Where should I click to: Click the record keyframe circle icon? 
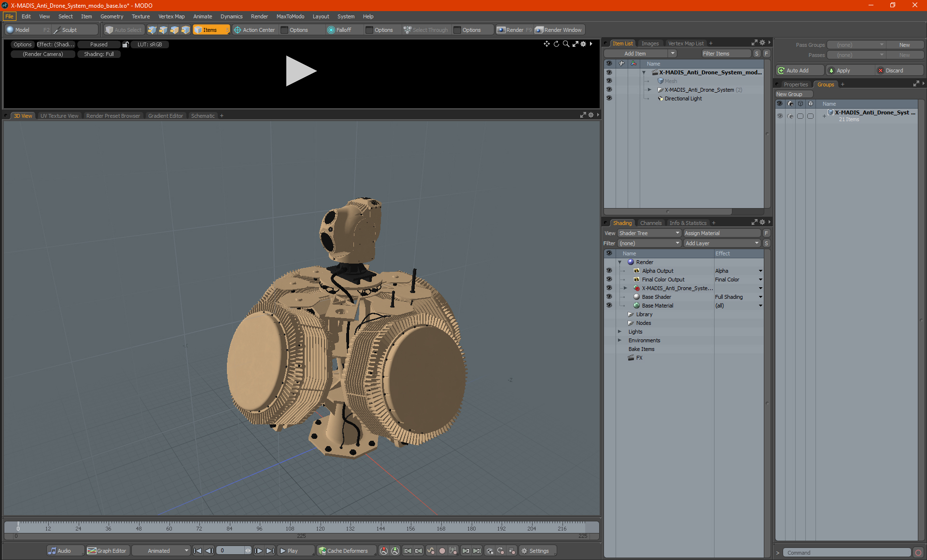coord(442,551)
